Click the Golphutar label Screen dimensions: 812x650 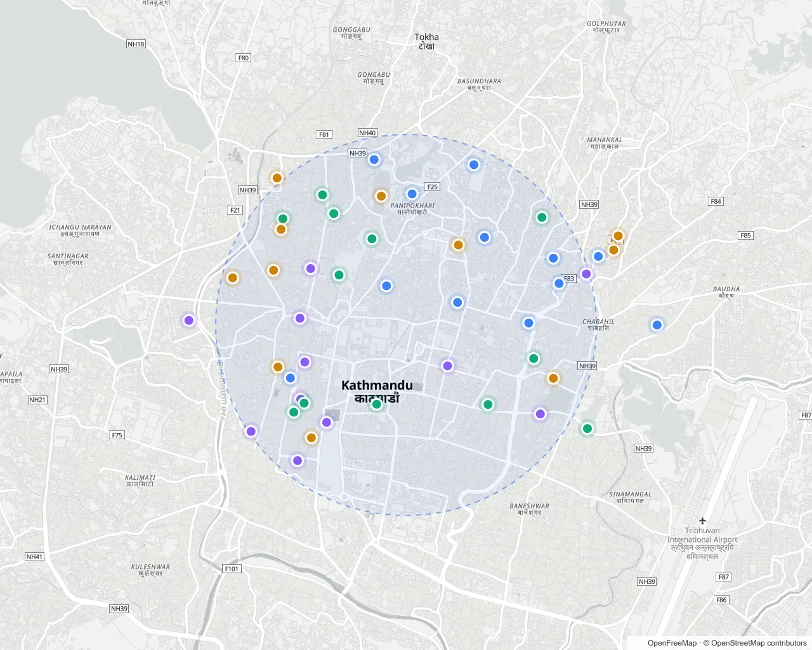coord(606,27)
